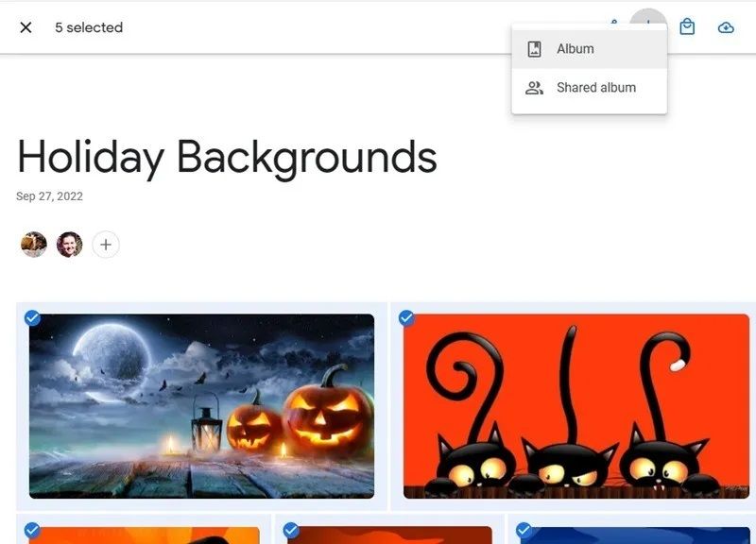Deselect the blue photo checkmark

click(x=524, y=530)
